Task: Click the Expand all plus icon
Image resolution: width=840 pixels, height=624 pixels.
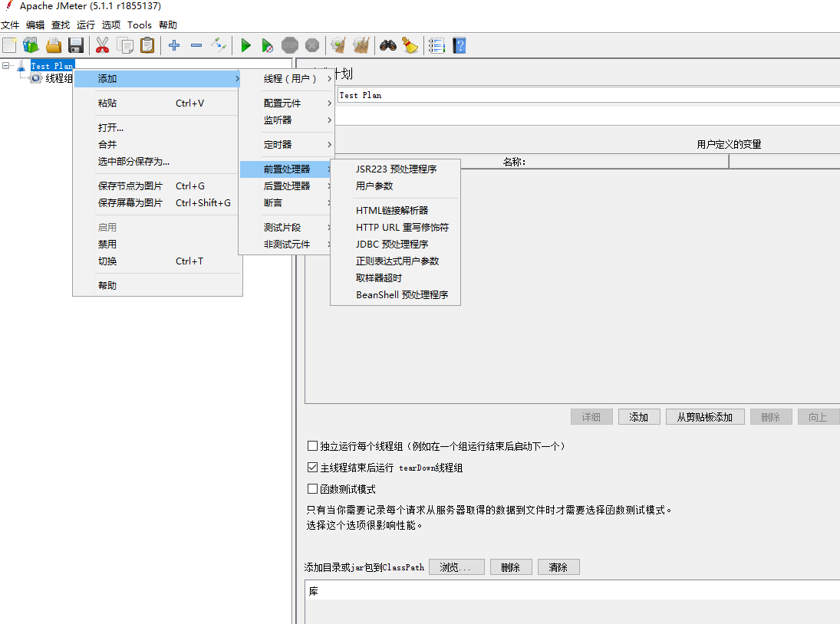Action: coord(174,45)
